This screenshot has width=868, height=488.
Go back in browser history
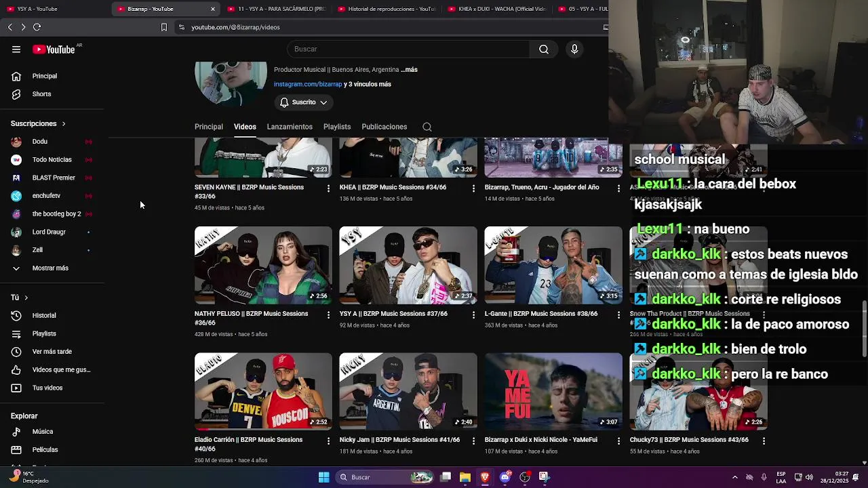pos(9,27)
